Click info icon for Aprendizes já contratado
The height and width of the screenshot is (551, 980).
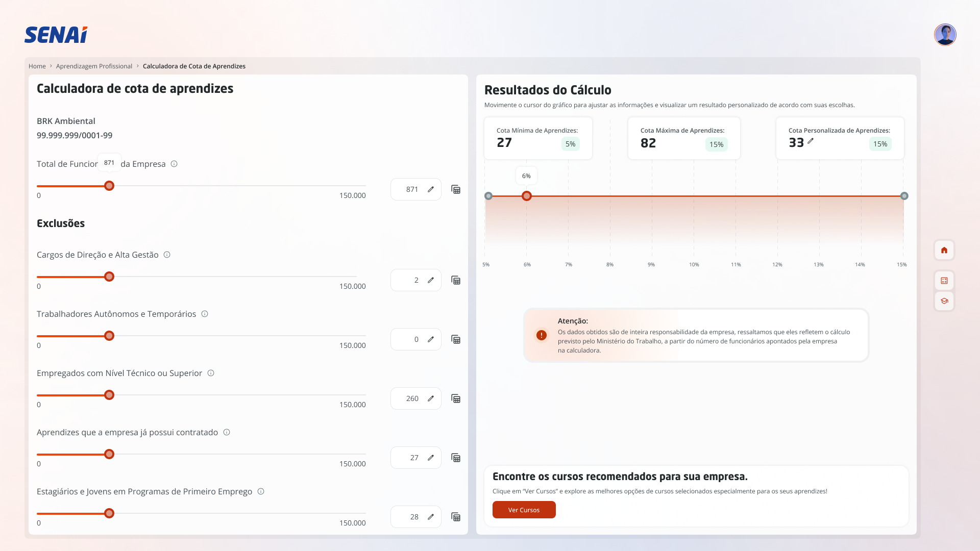tap(227, 432)
